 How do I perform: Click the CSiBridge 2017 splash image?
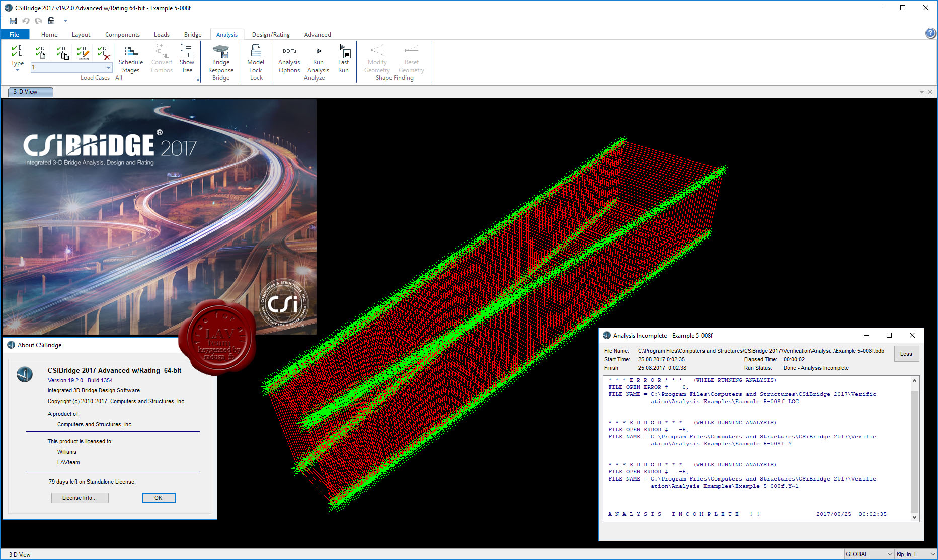point(160,217)
